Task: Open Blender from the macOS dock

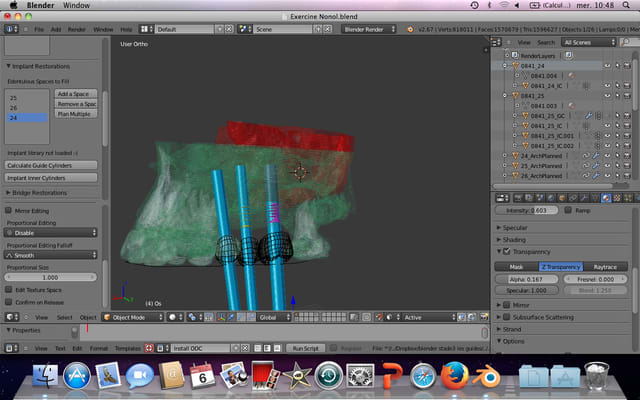Action: coord(487,377)
